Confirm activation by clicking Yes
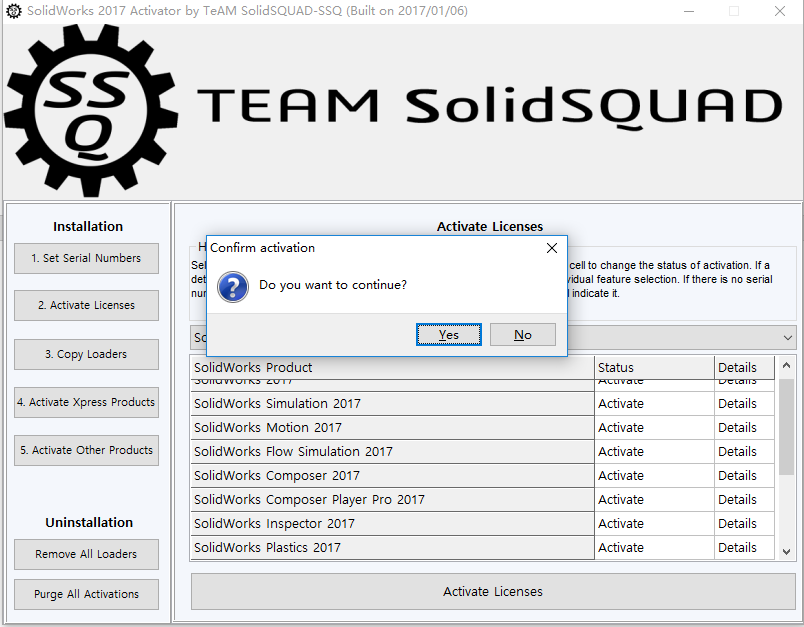The height and width of the screenshot is (627, 804). coord(449,335)
